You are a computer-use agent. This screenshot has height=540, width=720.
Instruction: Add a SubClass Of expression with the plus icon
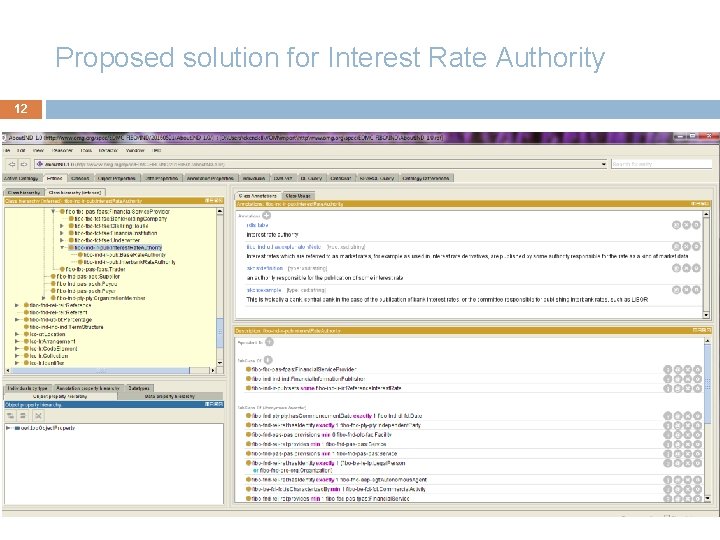[x=268, y=360]
